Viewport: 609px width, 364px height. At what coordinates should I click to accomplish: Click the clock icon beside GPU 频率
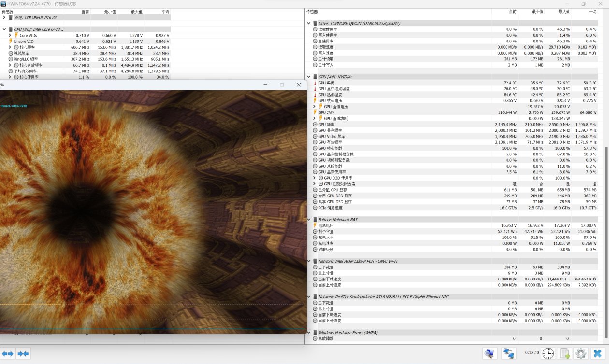[315, 125]
